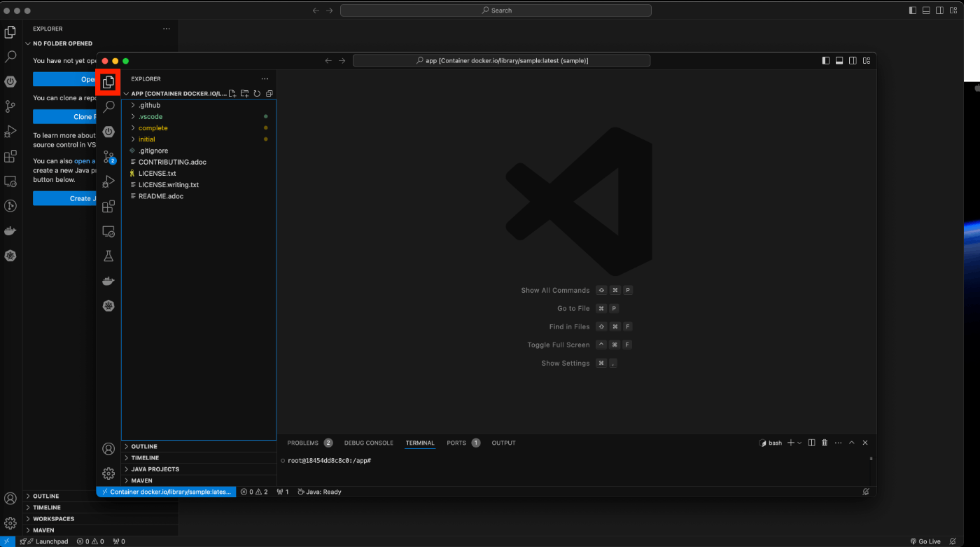980x547 pixels.
Task: Customize layout icon in front window title bar
Action: (867, 61)
